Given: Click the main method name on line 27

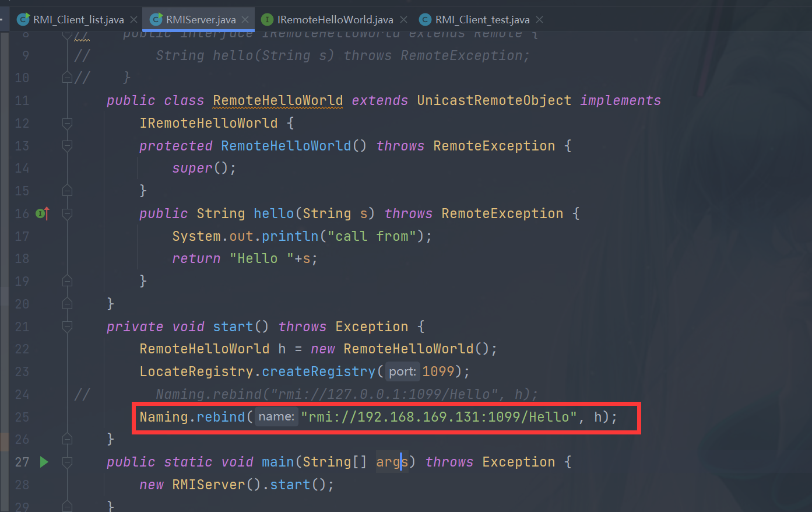Looking at the screenshot, I should click(x=278, y=462).
